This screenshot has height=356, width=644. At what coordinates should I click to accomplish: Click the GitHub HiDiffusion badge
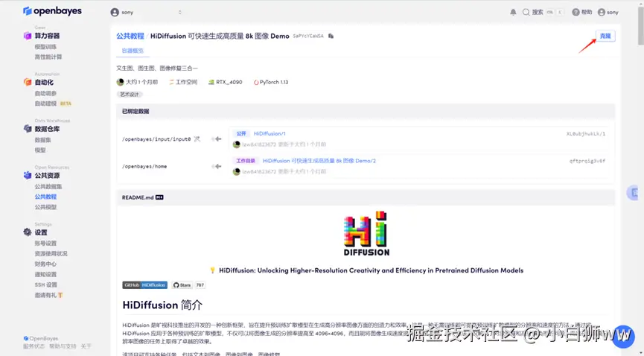pyautogui.click(x=144, y=285)
